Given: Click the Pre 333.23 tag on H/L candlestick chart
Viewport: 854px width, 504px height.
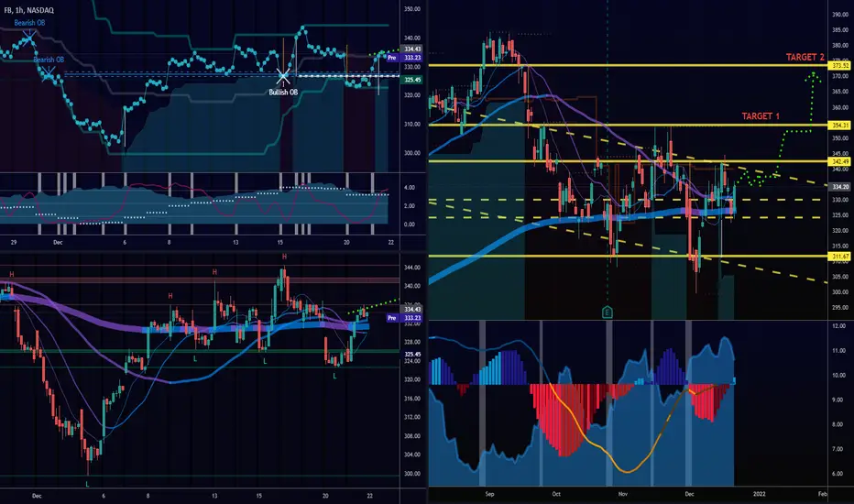Looking at the screenshot, I should (x=405, y=318).
